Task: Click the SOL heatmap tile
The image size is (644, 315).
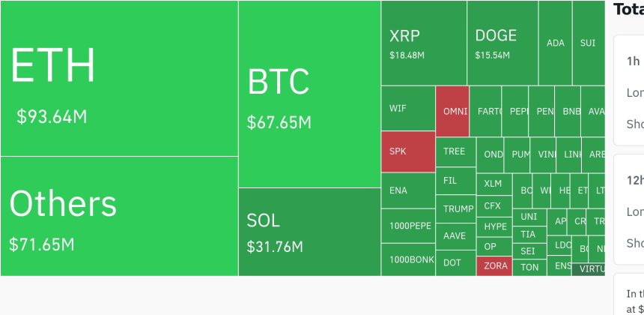Action: 309,232
